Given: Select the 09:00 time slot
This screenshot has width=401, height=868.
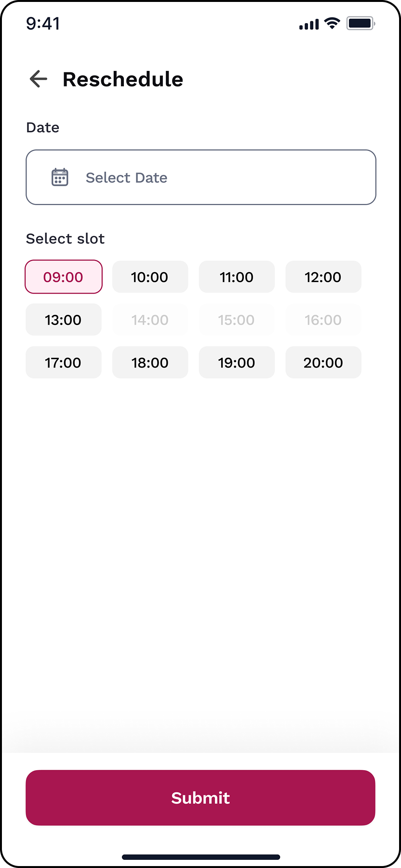Looking at the screenshot, I should point(64,277).
